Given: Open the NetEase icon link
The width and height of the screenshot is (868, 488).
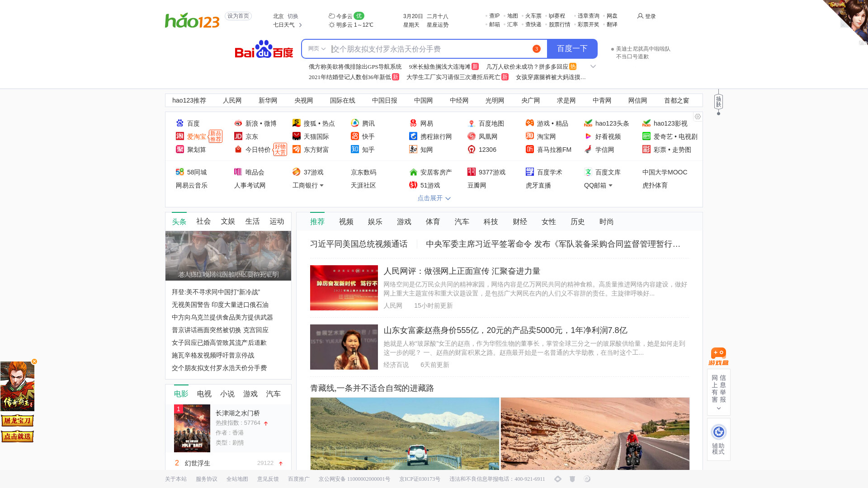Looking at the screenshot, I should (x=413, y=123).
